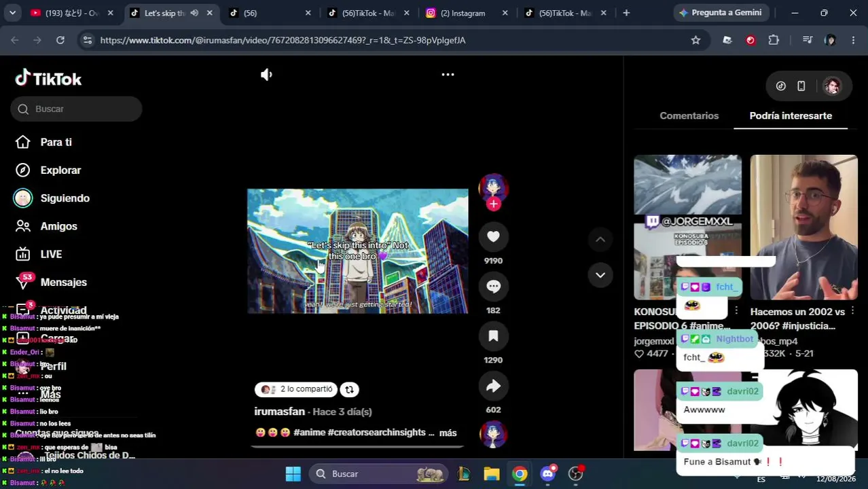Click the TikTok coin icon in top-right pill
868x489 pixels.
click(781, 86)
